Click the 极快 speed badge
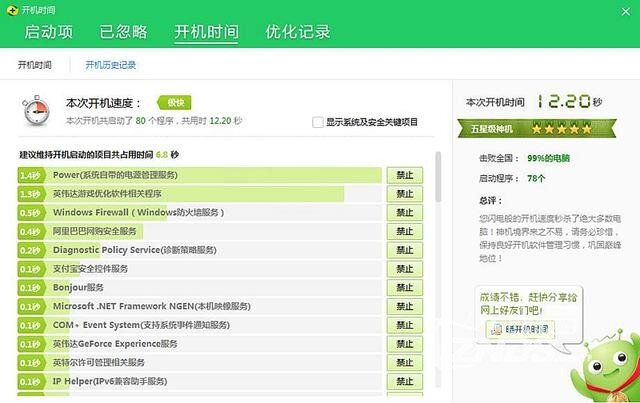This screenshot has height=403, width=640. [x=174, y=102]
